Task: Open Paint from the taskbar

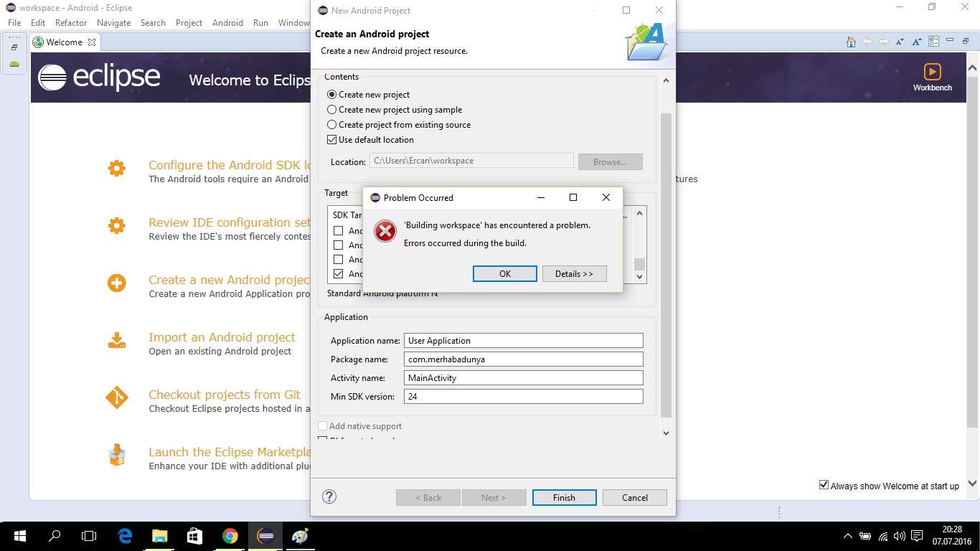Action: click(300, 536)
